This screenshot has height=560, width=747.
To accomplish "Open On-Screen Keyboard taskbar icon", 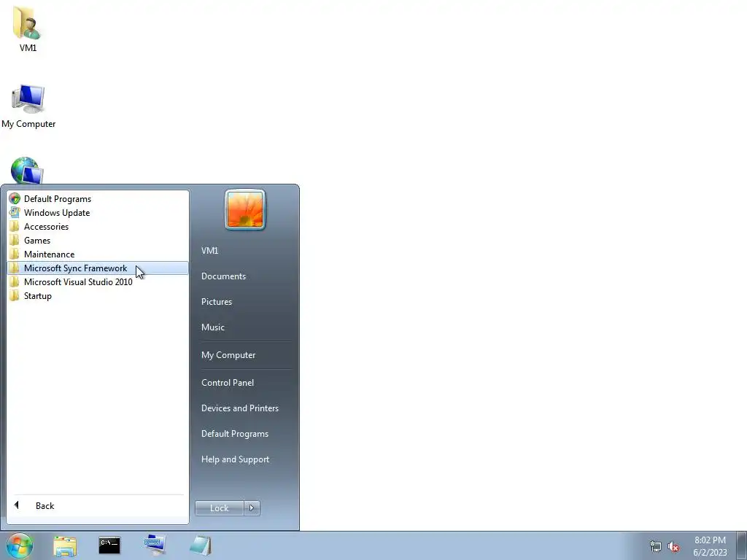I will pos(155,545).
